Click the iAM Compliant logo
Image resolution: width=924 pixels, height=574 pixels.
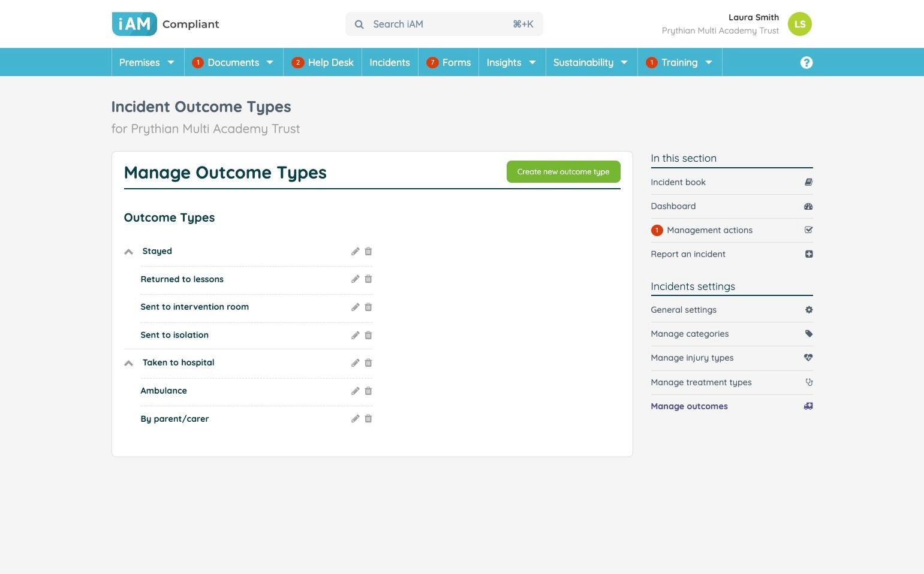(x=165, y=24)
